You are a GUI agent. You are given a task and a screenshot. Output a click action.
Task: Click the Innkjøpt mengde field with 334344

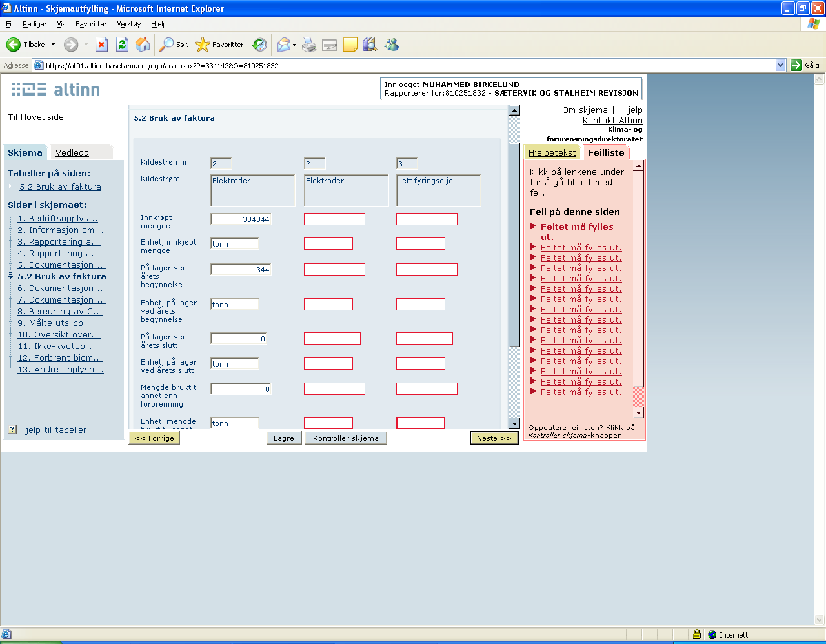tap(241, 219)
